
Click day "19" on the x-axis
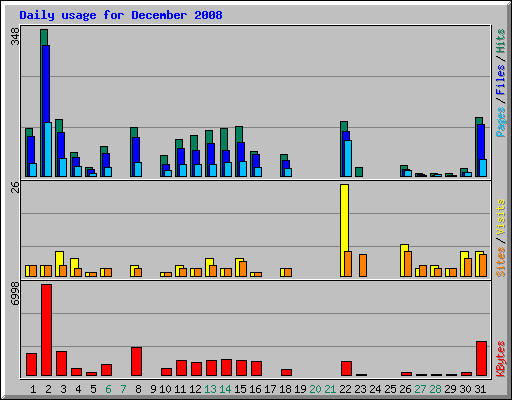click(300, 389)
